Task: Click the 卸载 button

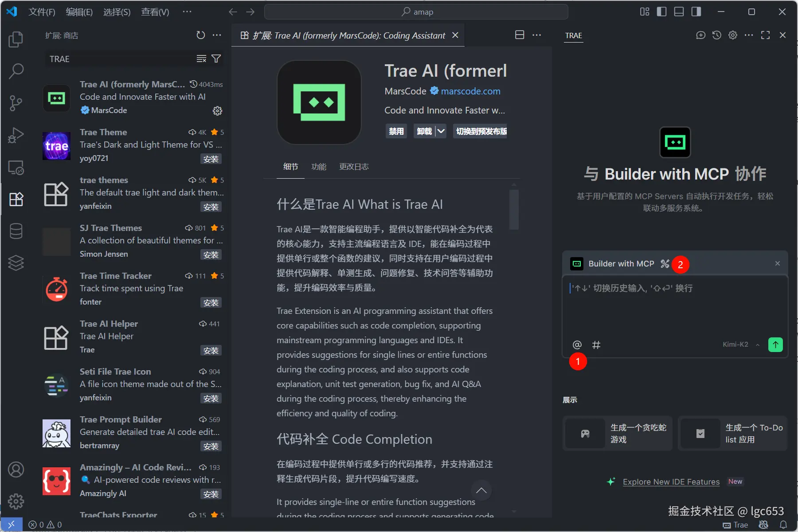Action: 424,131
